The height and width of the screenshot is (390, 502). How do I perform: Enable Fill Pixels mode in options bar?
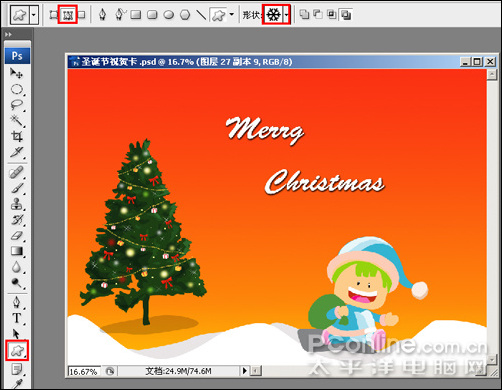81,15
